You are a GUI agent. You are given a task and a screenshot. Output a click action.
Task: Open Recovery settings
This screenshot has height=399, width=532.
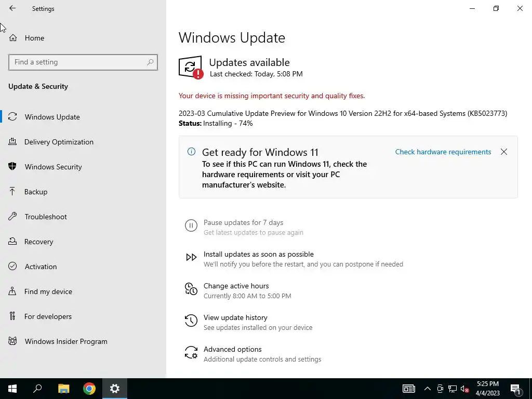[x=83, y=242]
